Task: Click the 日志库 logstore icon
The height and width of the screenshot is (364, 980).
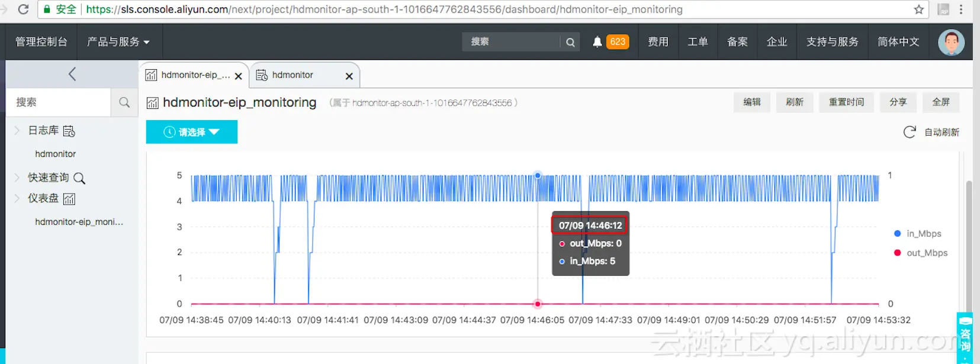Action: click(x=69, y=131)
